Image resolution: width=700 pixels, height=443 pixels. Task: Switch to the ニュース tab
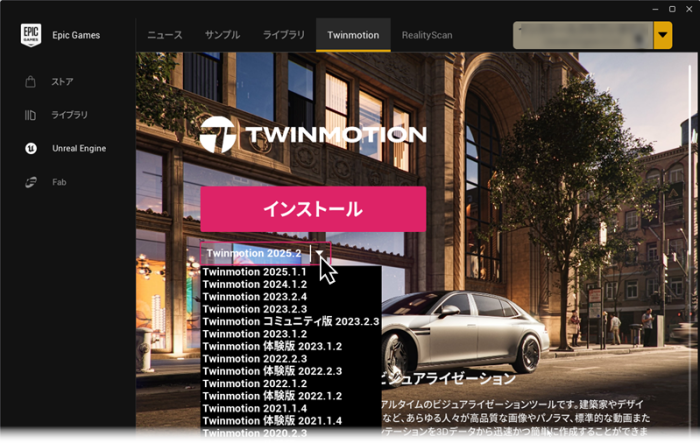pyautogui.click(x=165, y=35)
